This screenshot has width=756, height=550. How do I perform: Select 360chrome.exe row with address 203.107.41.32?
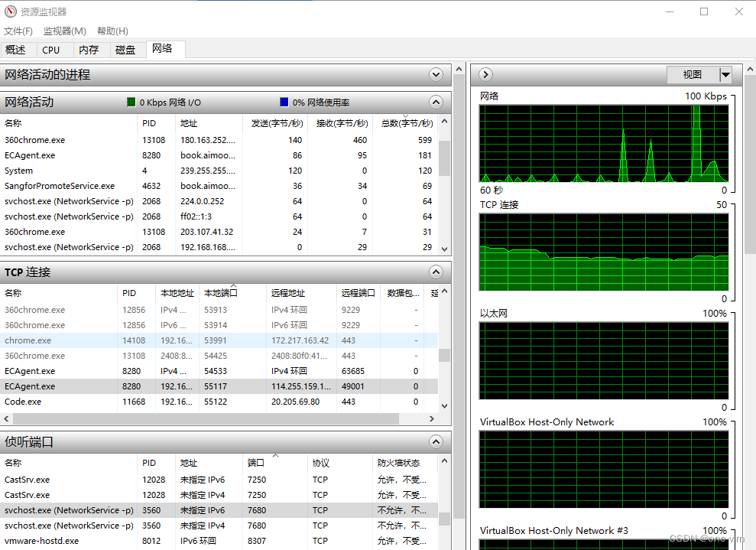pyautogui.click(x=219, y=232)
